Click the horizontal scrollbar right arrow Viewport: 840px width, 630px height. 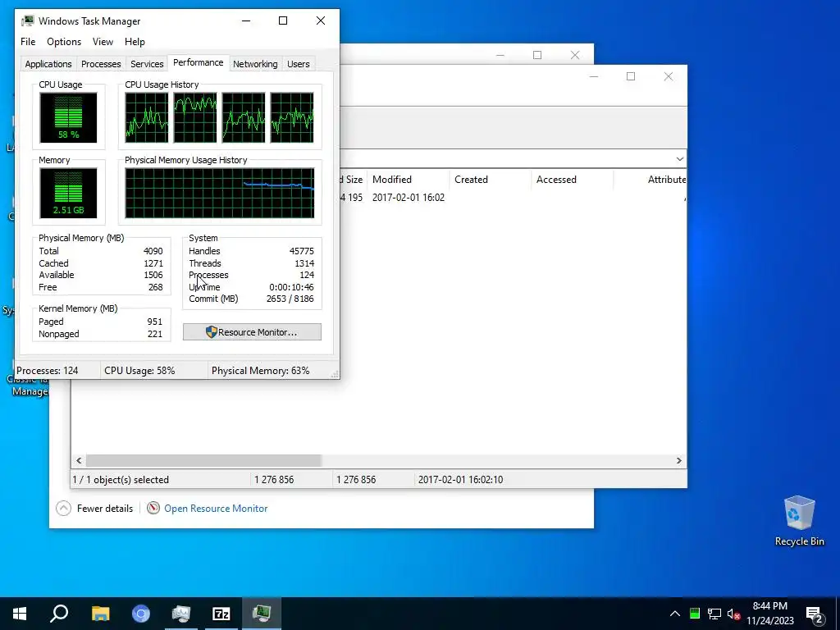678,460
